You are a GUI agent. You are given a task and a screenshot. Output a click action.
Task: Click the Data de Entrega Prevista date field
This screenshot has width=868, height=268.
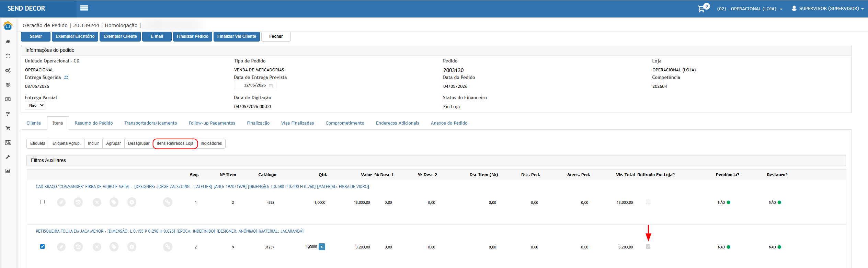[x=251, y=85]
